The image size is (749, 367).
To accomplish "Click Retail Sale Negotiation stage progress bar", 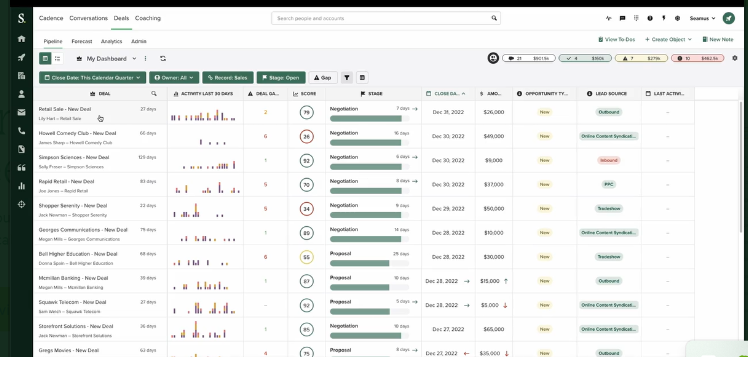I will pos(369,119).
